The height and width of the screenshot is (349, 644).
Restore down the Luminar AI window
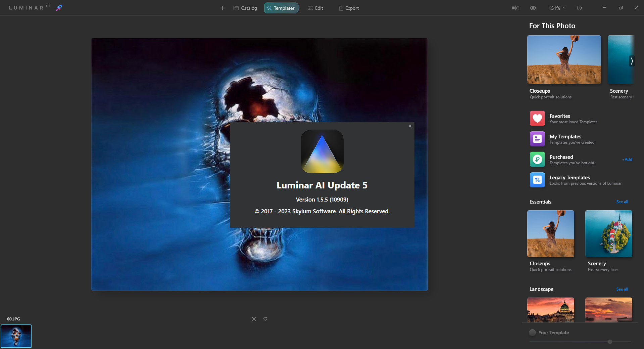click(x=621, y=8)
